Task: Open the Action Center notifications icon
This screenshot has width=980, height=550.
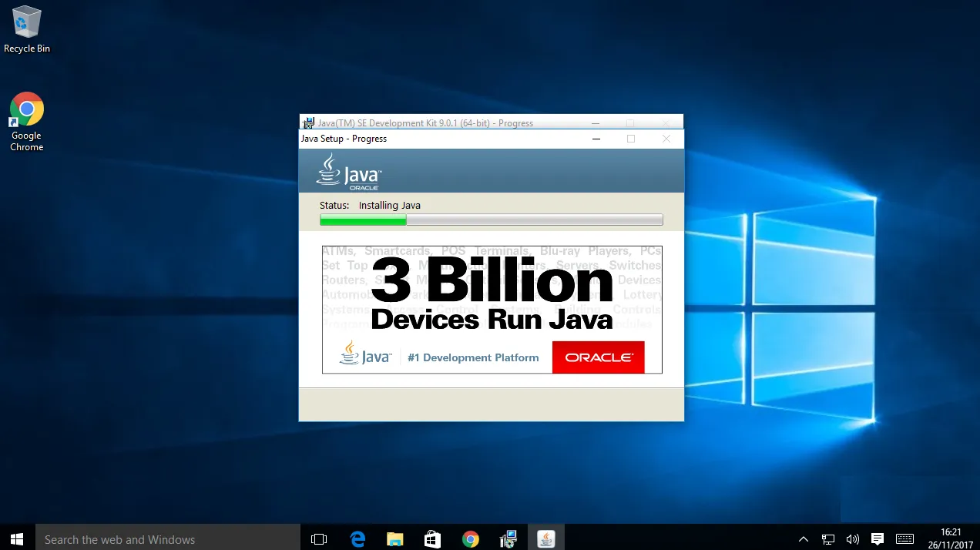Action: [878, 539]
